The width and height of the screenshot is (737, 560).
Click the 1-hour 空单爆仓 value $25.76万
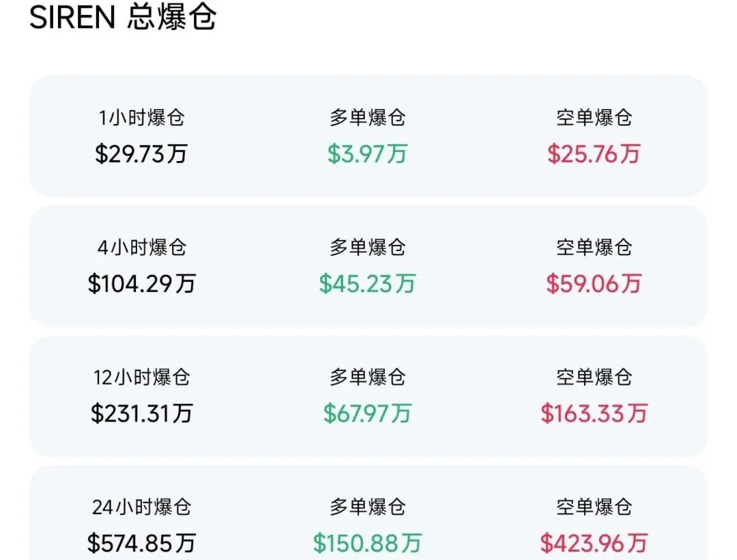[x=594, y=153]
